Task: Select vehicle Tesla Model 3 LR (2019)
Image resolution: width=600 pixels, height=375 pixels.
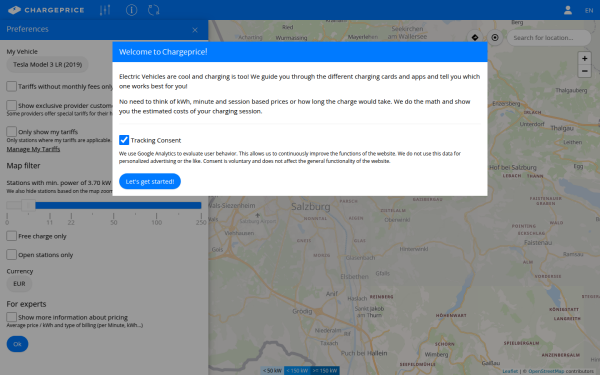Action: point(47,64)
